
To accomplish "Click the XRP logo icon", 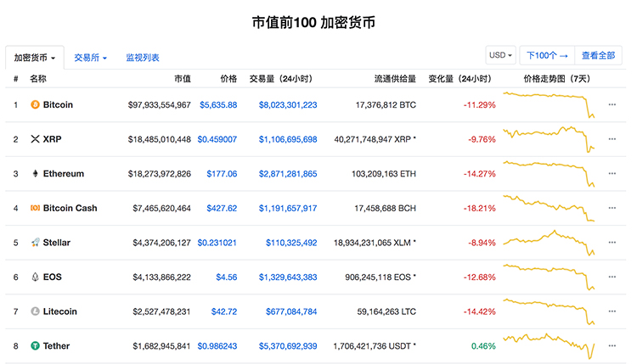I will (35, 139).
